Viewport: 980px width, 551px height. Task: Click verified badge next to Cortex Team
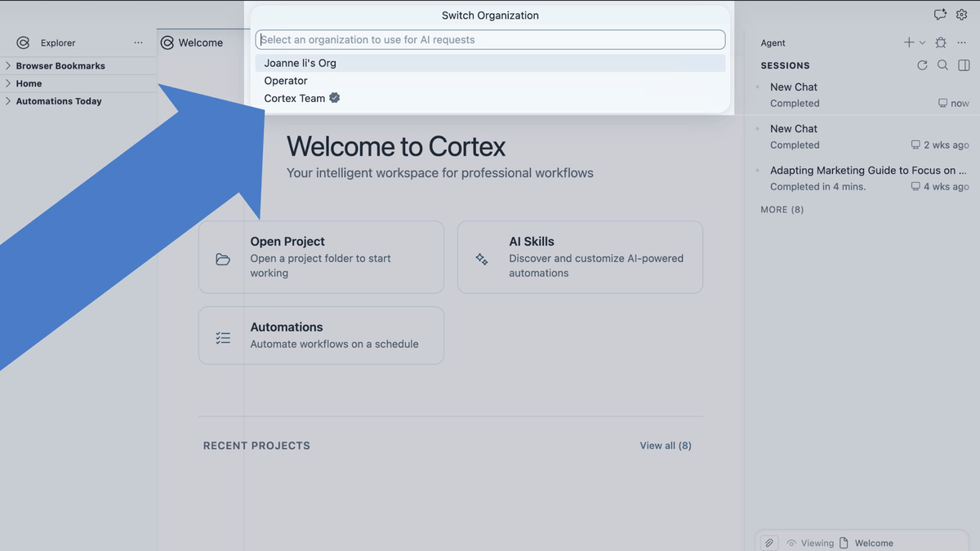334,98
